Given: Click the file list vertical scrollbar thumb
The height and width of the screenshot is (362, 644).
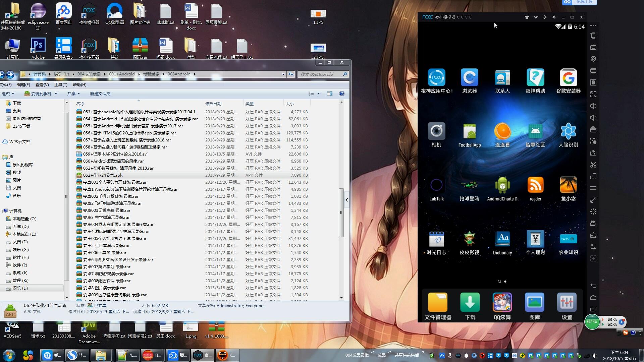Looking at the screenshot, I should pyautogui.click(x=341, y=213).
